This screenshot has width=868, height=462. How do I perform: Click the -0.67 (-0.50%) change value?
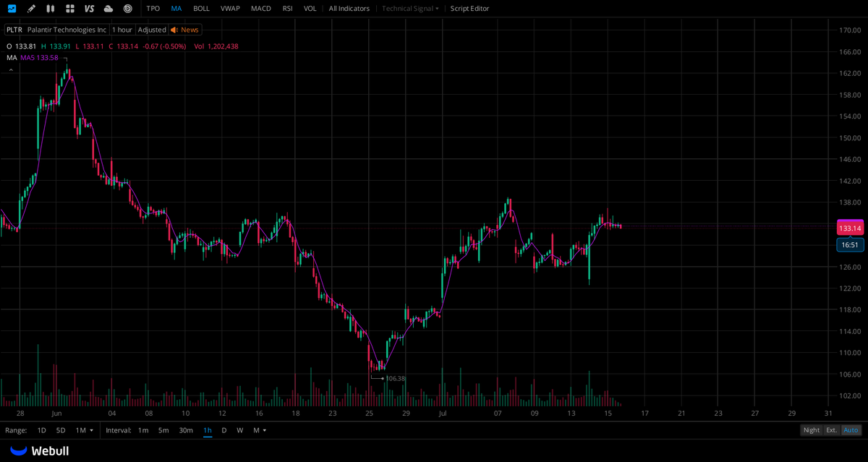[164, 46]
